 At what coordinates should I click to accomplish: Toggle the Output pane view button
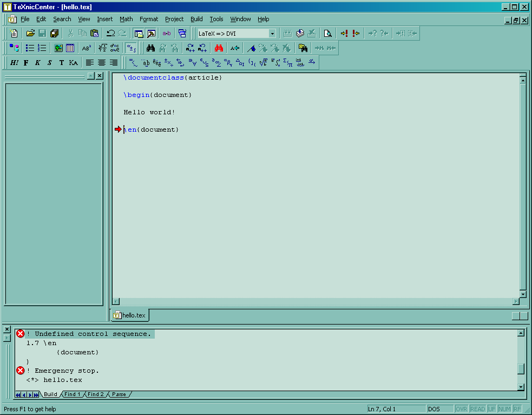pyautogui.click(x=150, y=33)
